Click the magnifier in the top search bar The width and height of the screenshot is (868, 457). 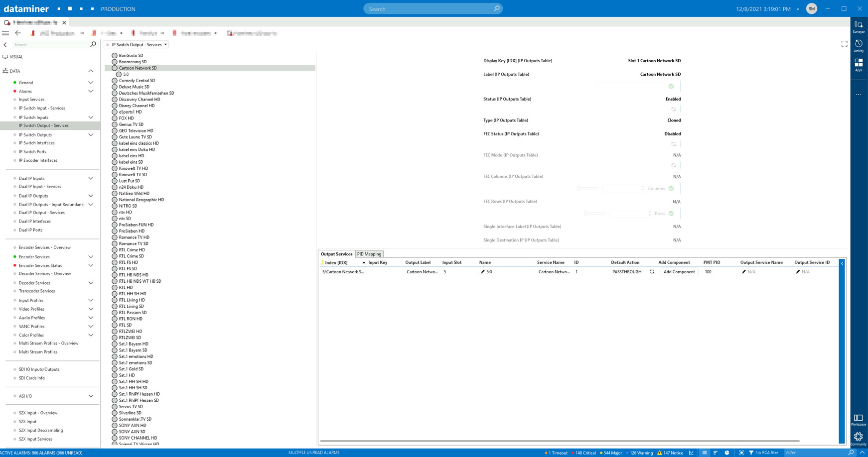coord(496,8)
